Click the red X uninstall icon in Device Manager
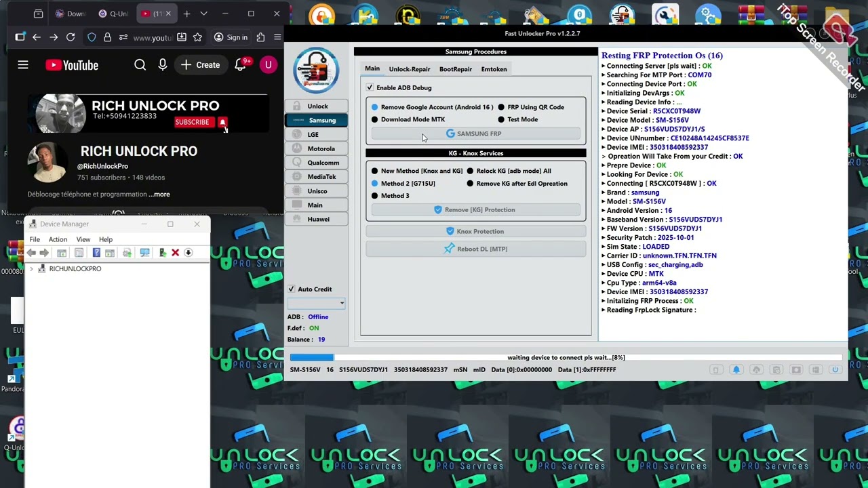 [175, 253]
